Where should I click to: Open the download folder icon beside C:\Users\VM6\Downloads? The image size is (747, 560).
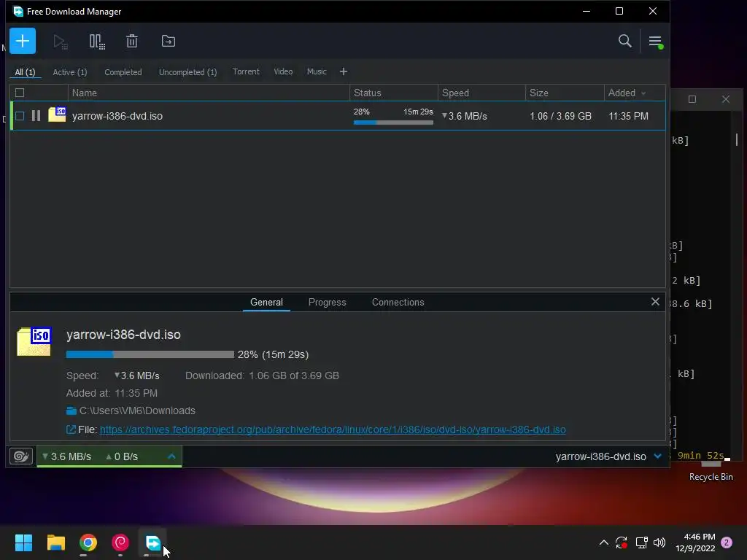[71, 411]
